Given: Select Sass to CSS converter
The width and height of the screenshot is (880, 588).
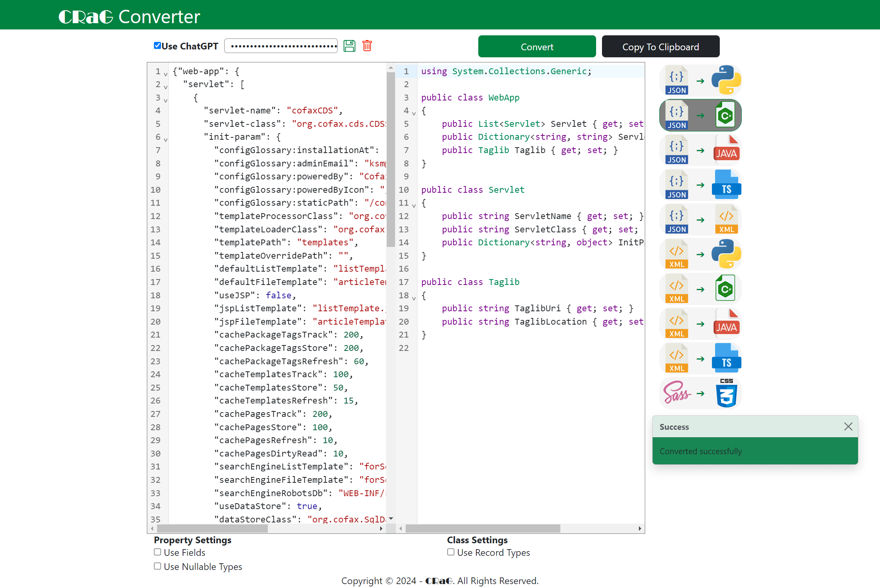Looking at the screenshot, I should point(700,393).
